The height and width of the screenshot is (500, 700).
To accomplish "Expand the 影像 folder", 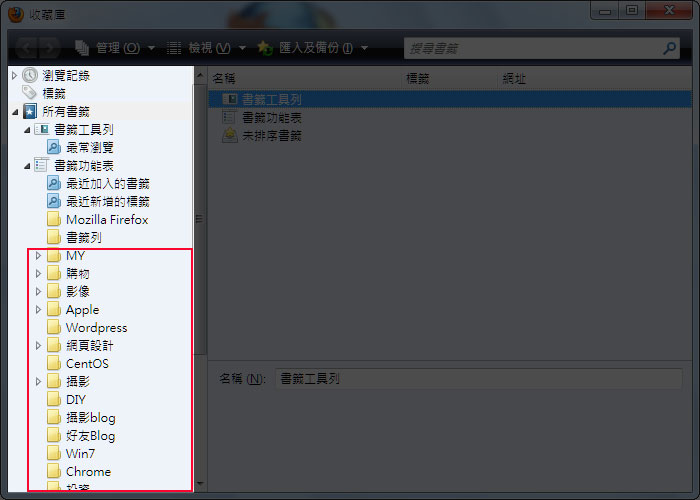I will tap(38, 292).
